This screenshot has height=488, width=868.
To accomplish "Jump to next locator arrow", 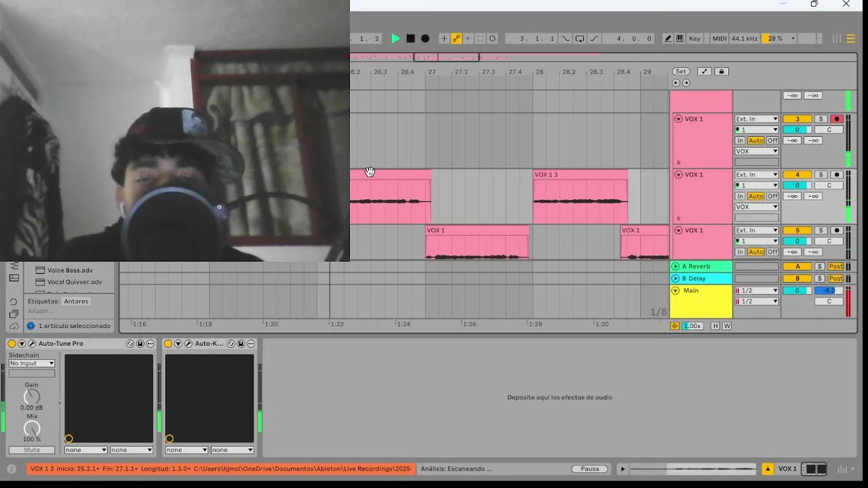I will [x=686, y=83].
